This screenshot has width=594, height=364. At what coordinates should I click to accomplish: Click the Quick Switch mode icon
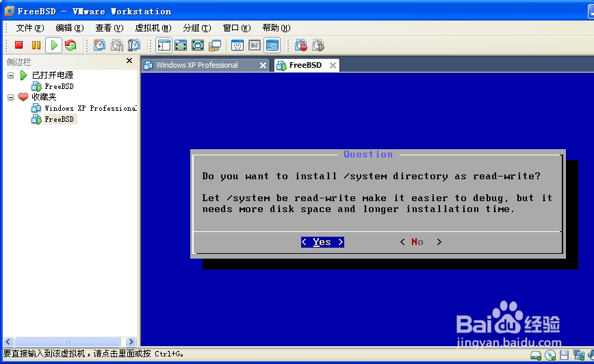point(181,45)
